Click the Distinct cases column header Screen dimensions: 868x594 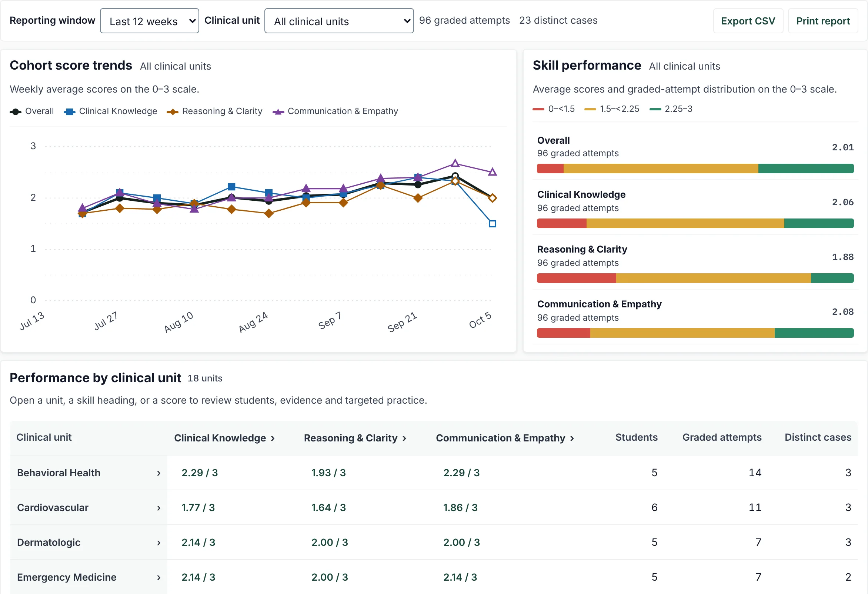coord(818,437)
